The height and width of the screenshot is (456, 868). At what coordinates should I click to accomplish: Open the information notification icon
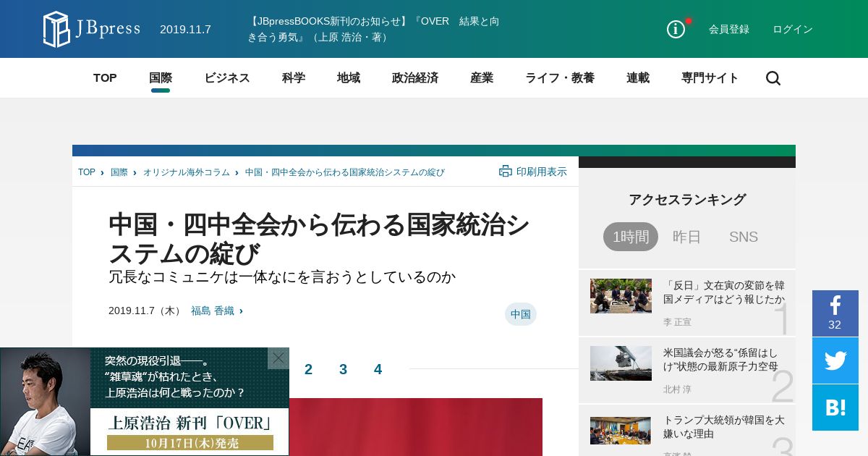[x=676, y=29]
